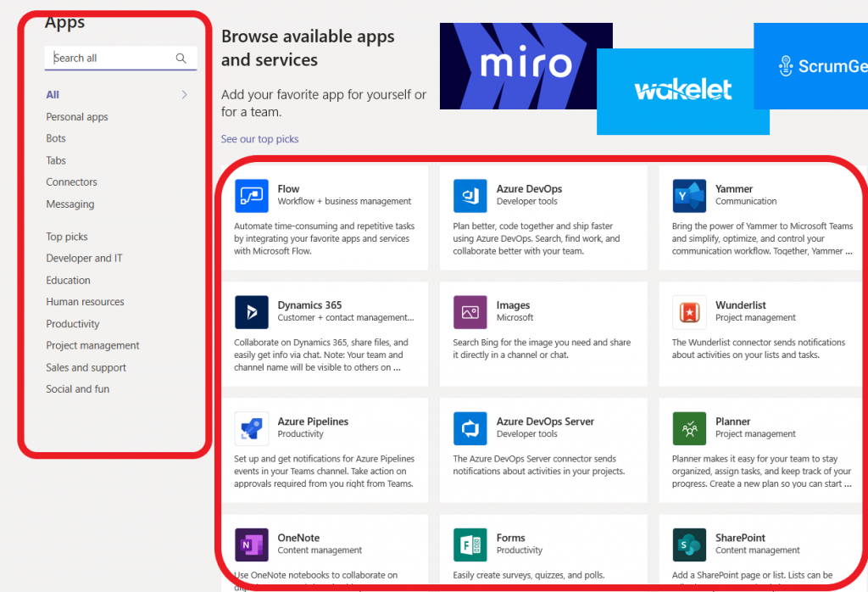Click the See our top picks link
The width and height of the screenshot is (868, 592).
(259, 138)
